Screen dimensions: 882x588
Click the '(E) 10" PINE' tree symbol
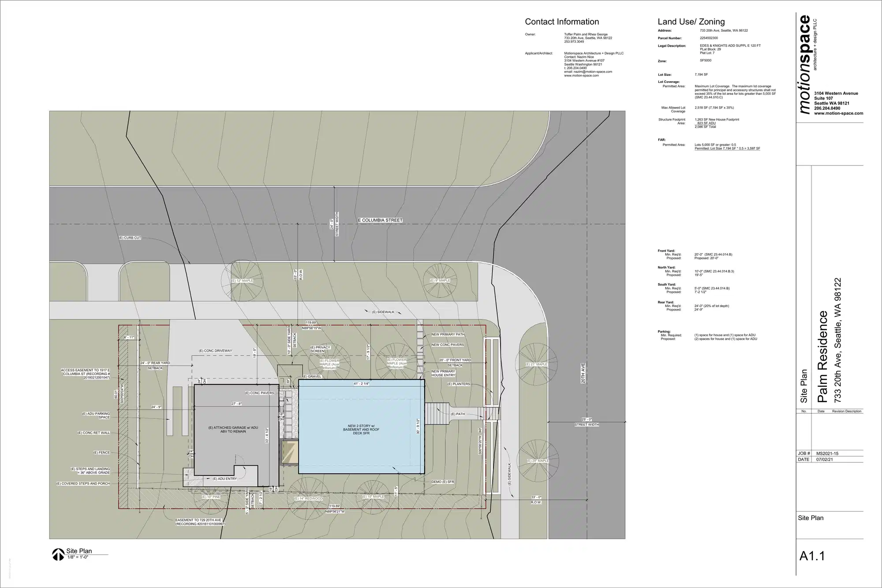point(211,497)
